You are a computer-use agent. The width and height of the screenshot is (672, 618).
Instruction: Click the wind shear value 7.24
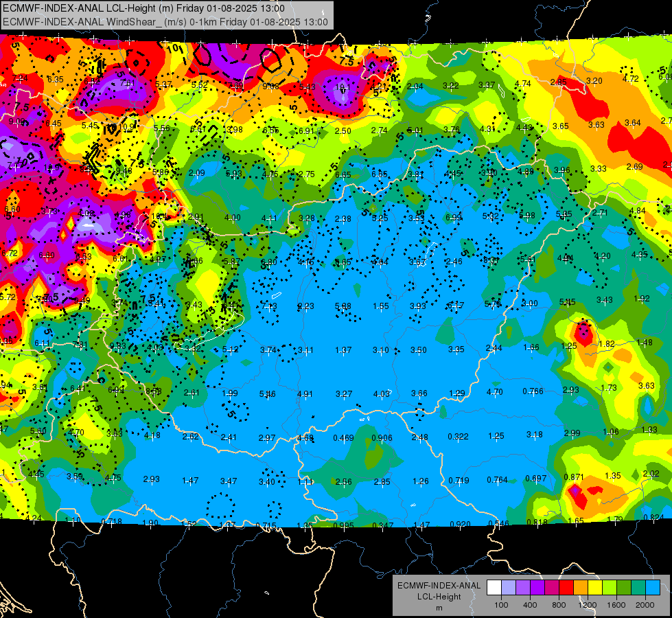(x=20, y=78)
